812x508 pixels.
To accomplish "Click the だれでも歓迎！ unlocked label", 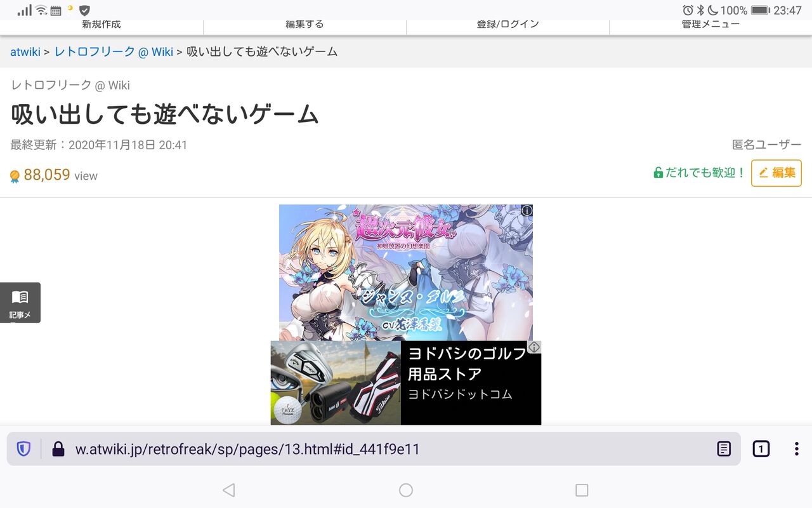I will pos(700,173).
